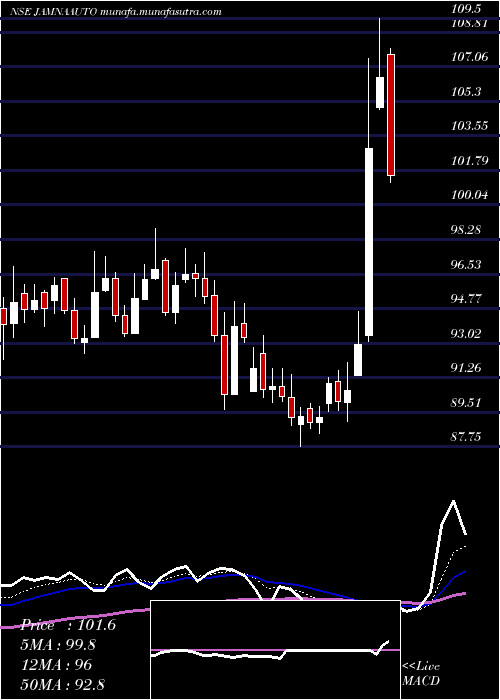
Task: Click inside the MACD inset chart box
Action: click(x=275, y=650)
